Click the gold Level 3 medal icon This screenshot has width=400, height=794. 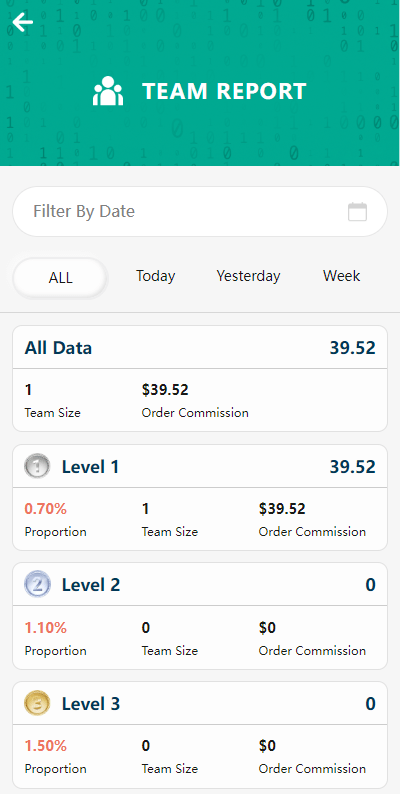pos(37,703)
